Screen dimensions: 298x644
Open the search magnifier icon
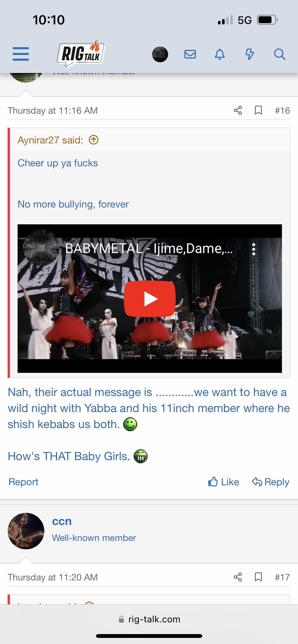coord(279,54)
